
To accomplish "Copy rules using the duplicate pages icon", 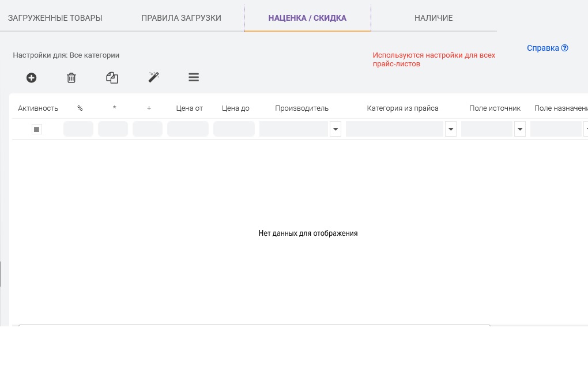I will pos(112,78).
